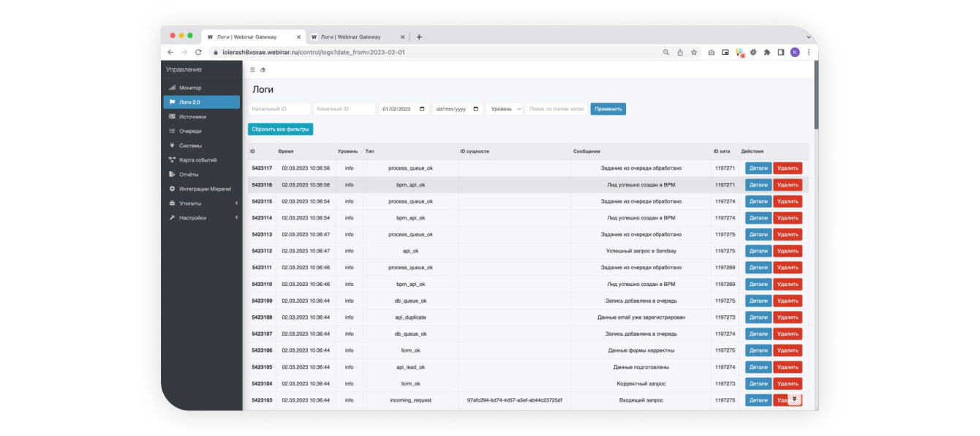980x436 pixels.
Task: Click the eraser icon beside the hamburger
Action: pyautogui.click(x=263, y=69)
